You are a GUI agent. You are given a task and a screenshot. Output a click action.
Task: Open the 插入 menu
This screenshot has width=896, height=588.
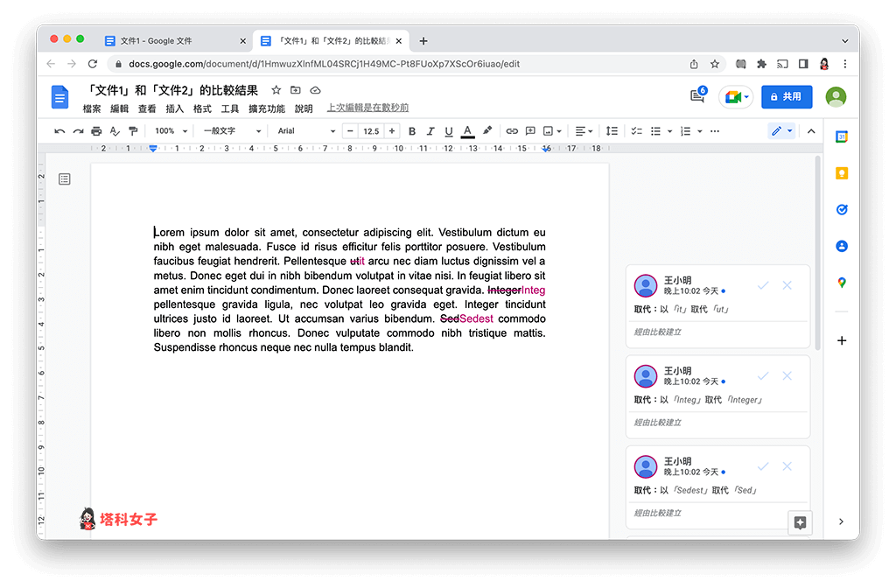click(x=175, y=108)
